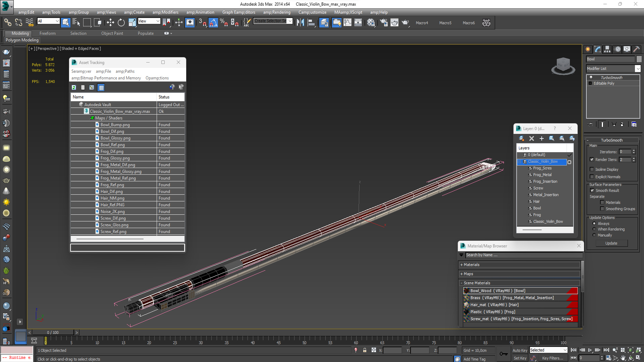Click the Set Key button
Screen dimensions: 644x362
point(520,358)
